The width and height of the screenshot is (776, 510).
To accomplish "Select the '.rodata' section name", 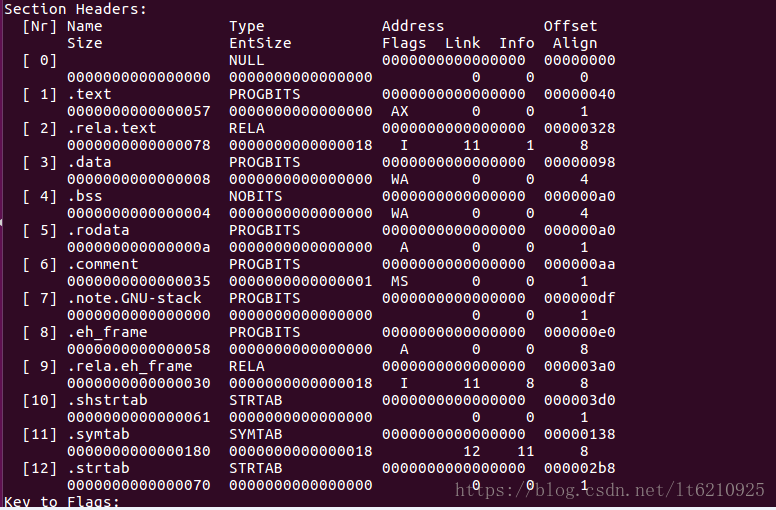I will [98, 231].
